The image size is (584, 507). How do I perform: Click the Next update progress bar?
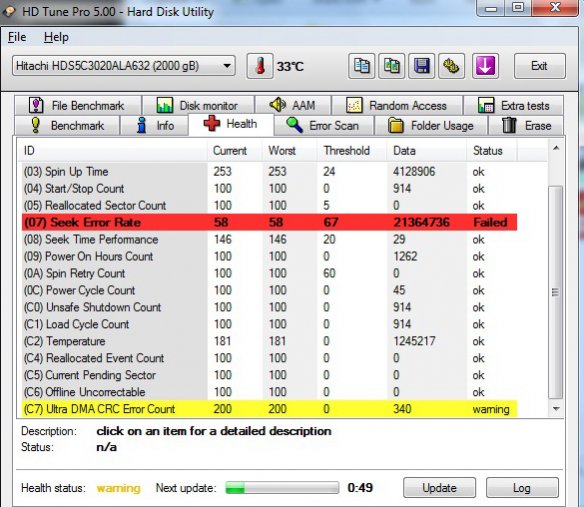pos(282,488)
